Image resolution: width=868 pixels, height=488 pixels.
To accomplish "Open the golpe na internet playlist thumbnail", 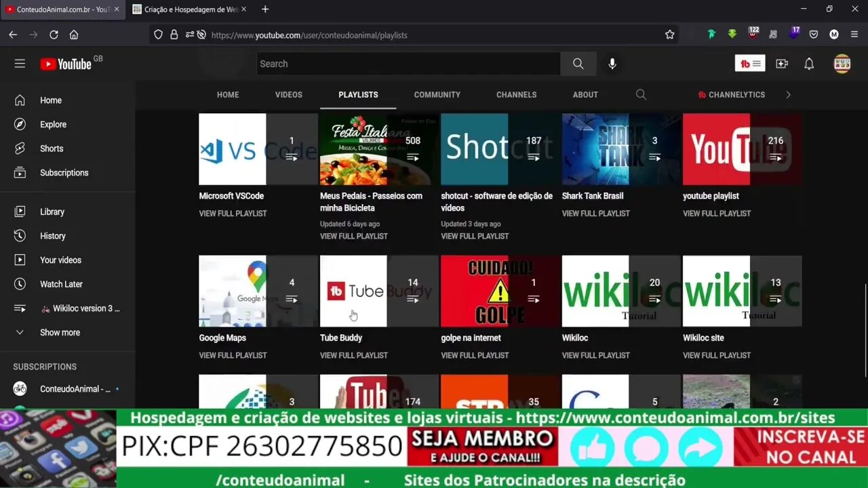I will 500,291.
